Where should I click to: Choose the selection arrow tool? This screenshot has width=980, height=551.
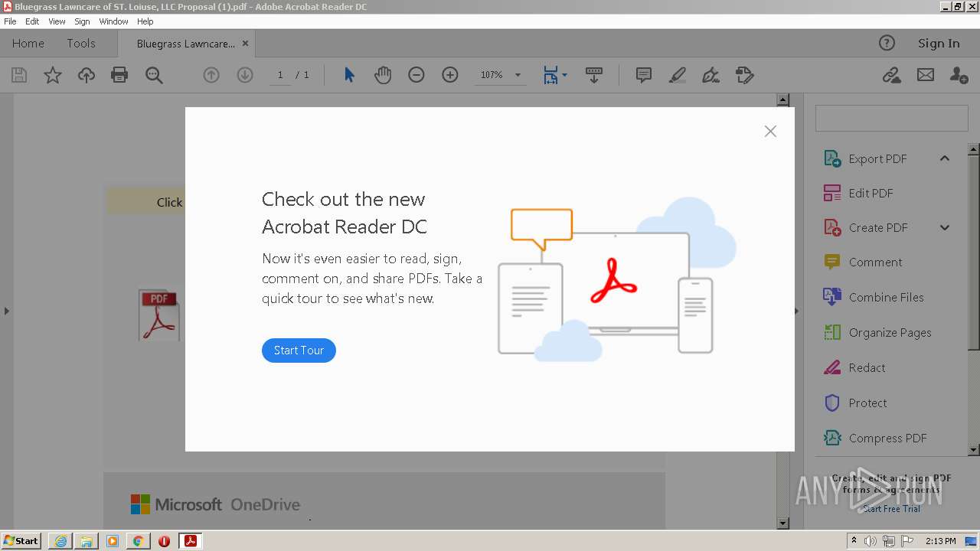click(x=349, y=75)
